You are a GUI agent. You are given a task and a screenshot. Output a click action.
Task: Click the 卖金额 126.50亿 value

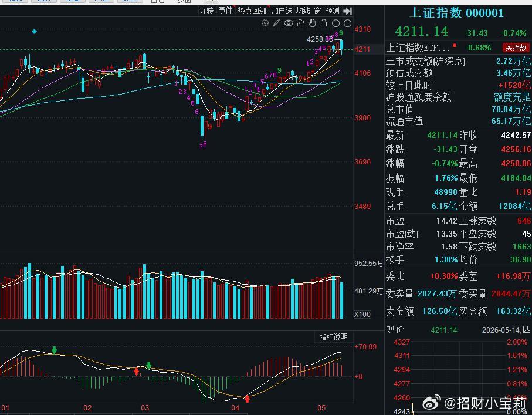tap(440, 311)
